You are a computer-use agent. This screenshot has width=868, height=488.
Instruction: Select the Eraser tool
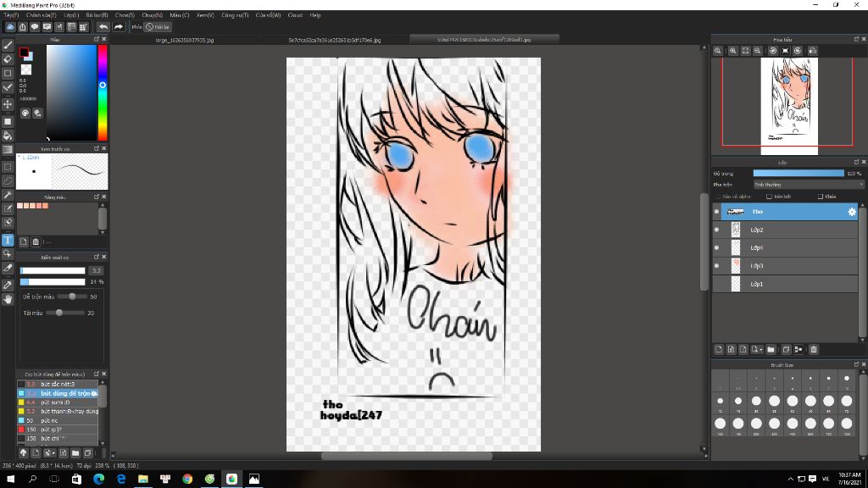pyautogui.click(x=8, y=58)
